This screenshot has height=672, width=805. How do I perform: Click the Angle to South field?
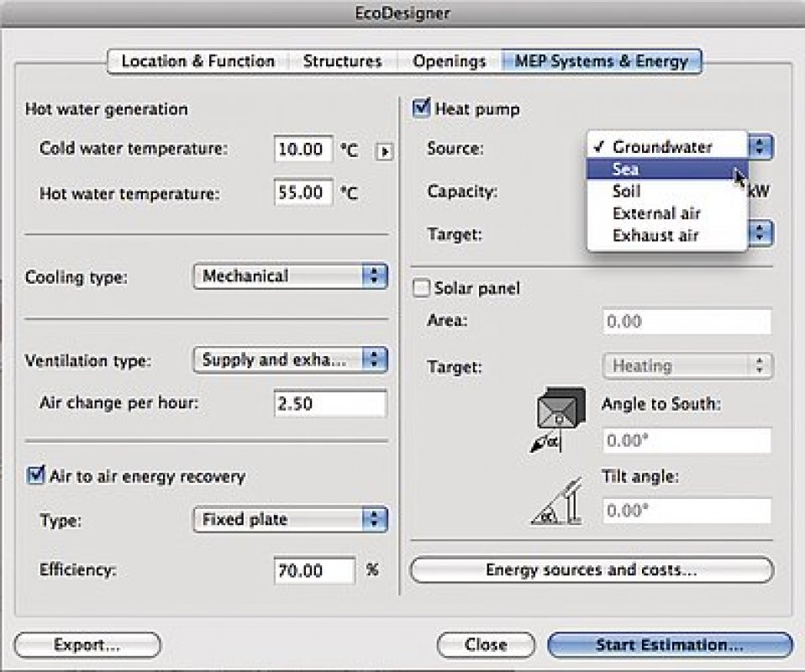[687, 440]
